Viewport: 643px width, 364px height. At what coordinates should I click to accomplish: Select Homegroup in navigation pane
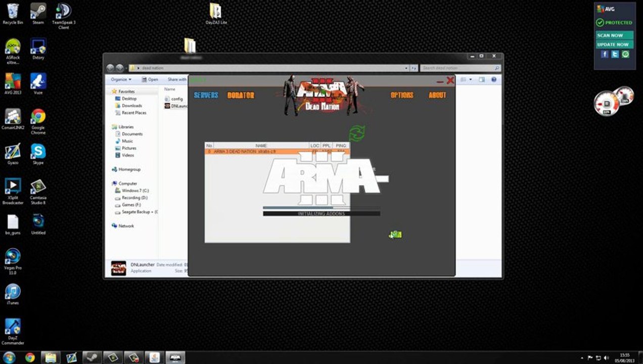(129, 169)
